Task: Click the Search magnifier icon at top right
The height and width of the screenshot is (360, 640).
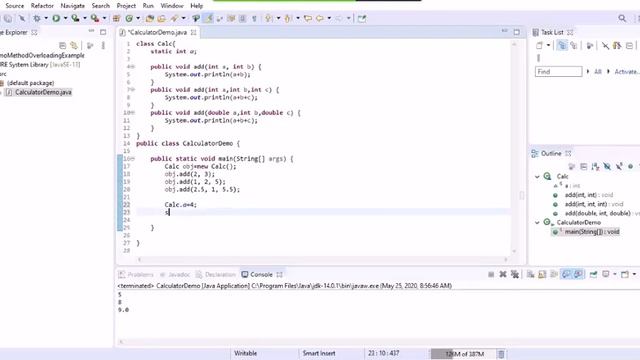Action: coord(622,18)
